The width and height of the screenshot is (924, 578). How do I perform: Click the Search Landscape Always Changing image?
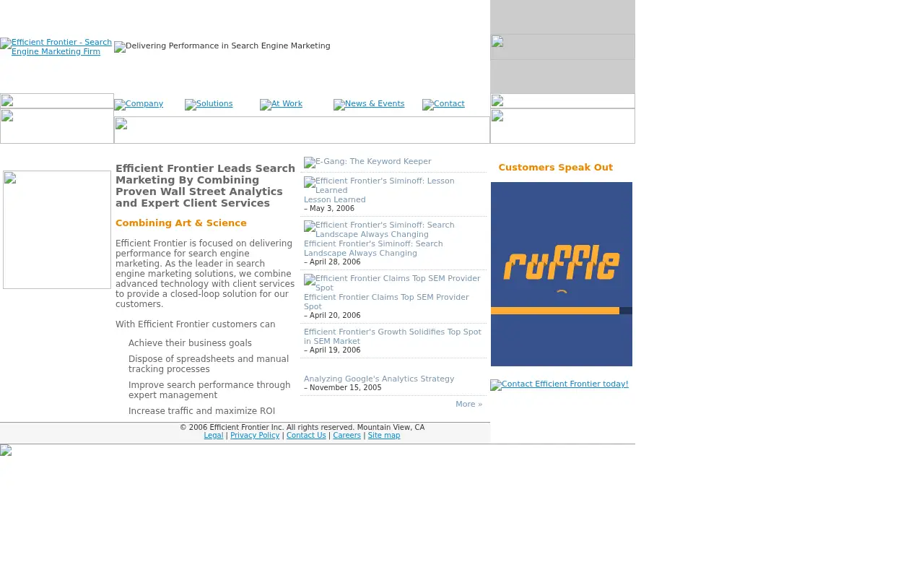[379, 230]
